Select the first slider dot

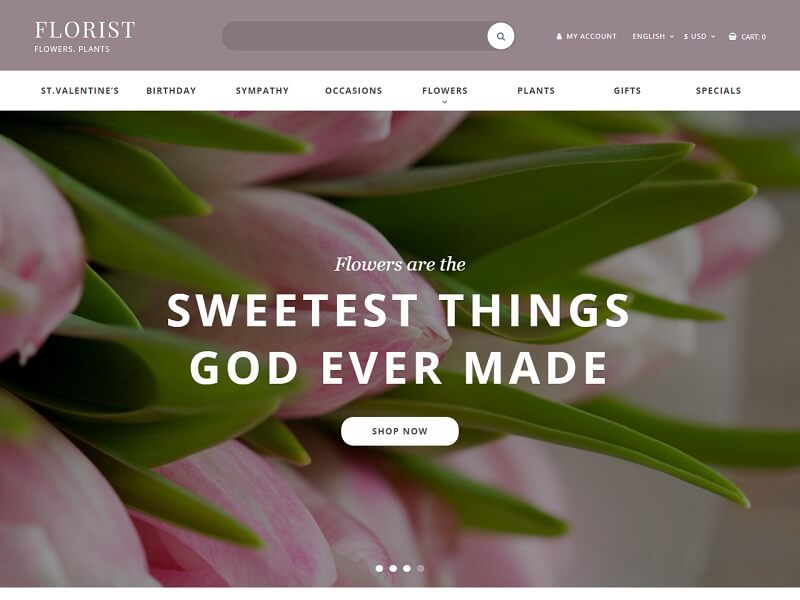(x=379, y=568)
